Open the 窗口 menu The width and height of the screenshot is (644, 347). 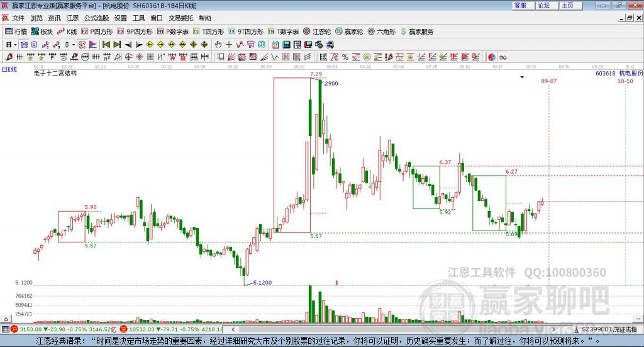(x=157, y=18)
